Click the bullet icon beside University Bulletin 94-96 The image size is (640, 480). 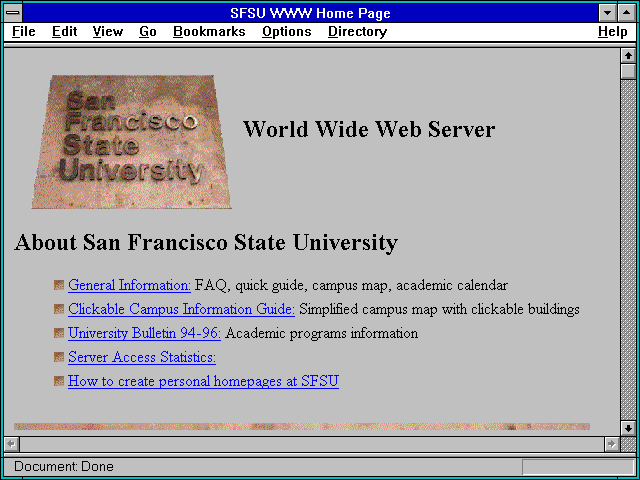(59, 333)
